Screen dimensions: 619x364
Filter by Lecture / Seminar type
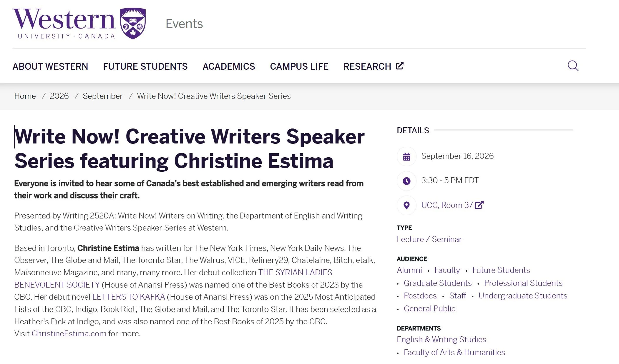[x=429, y=239]
